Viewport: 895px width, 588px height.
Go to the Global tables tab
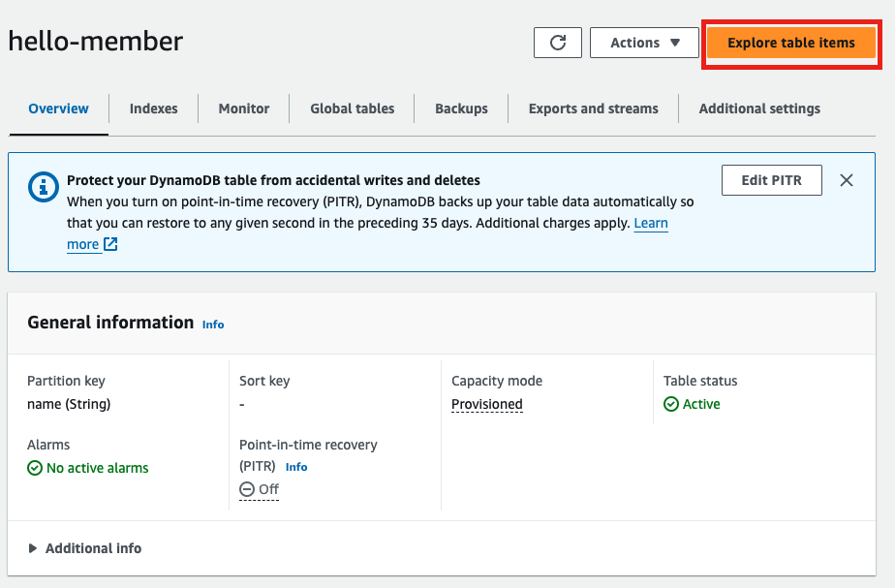pyautogui.click(x=352, y=108)
